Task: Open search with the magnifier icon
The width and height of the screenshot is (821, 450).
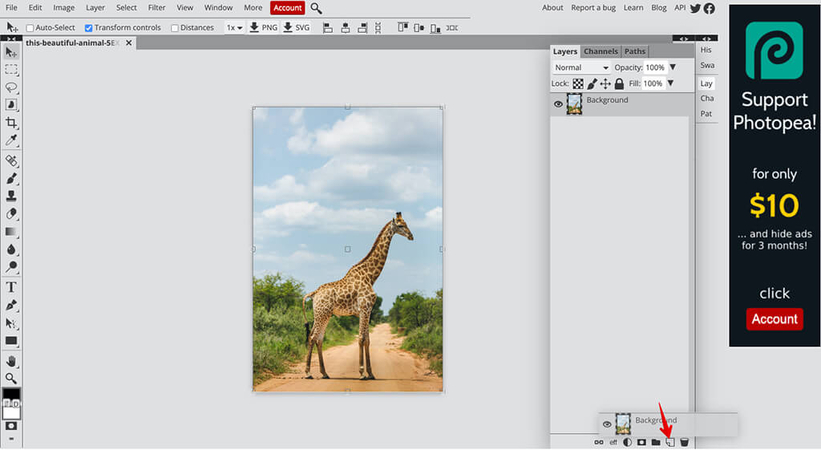Action: coord(316,8)
